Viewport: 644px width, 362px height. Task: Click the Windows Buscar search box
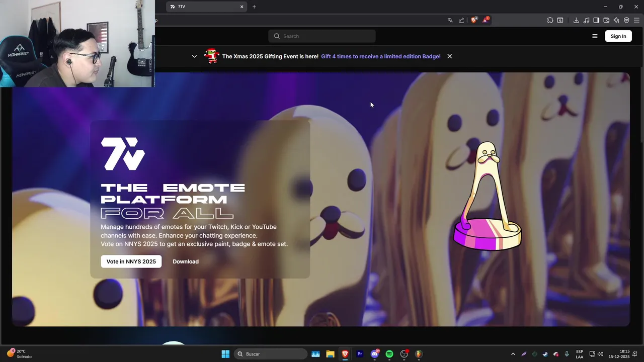point(271,354)
